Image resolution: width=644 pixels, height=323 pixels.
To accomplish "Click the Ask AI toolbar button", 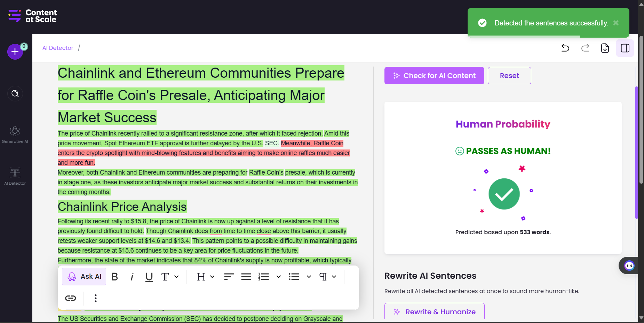I will tap(84, 277).
